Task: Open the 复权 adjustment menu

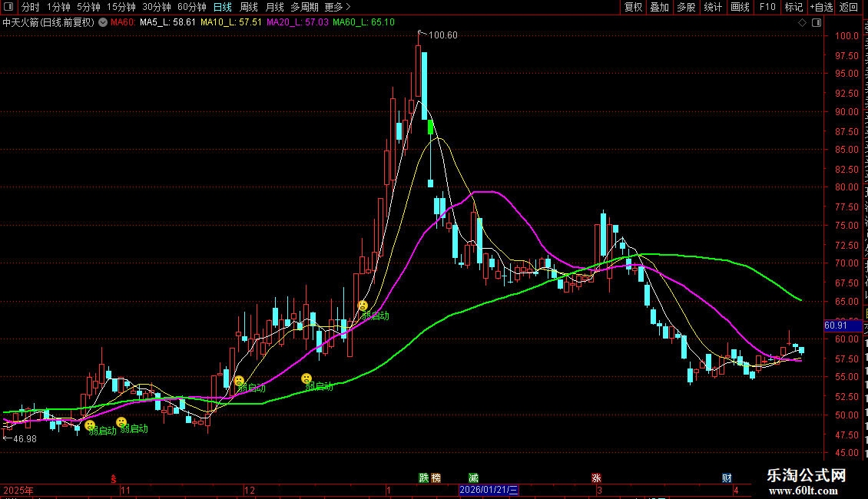Action: pos(633,7)
